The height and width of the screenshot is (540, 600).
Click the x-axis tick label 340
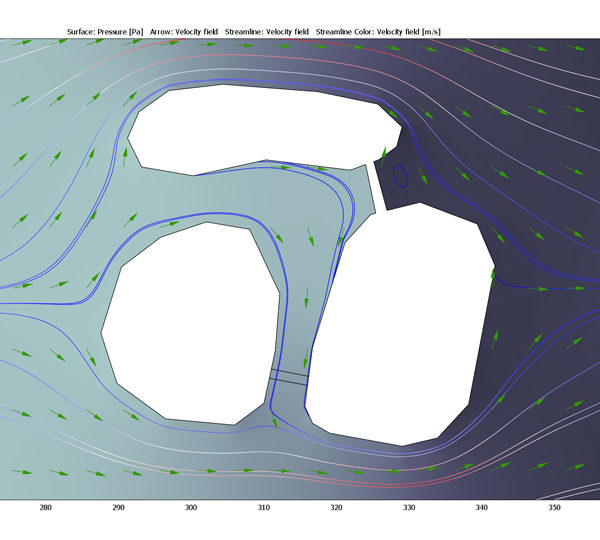coord(482,507)
